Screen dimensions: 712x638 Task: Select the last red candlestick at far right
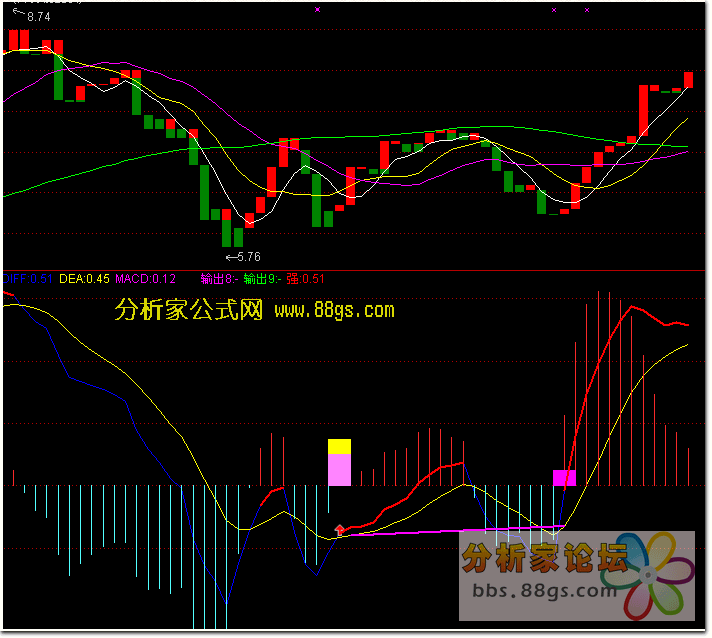pyautogui.click(x=690, y=80)
